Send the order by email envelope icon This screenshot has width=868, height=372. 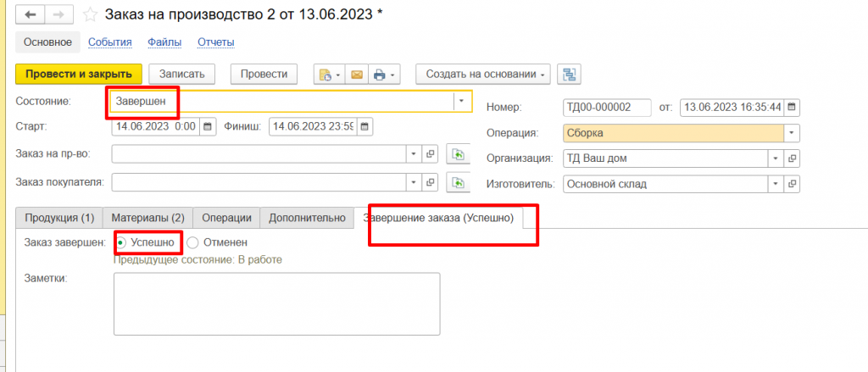[357, 75]
